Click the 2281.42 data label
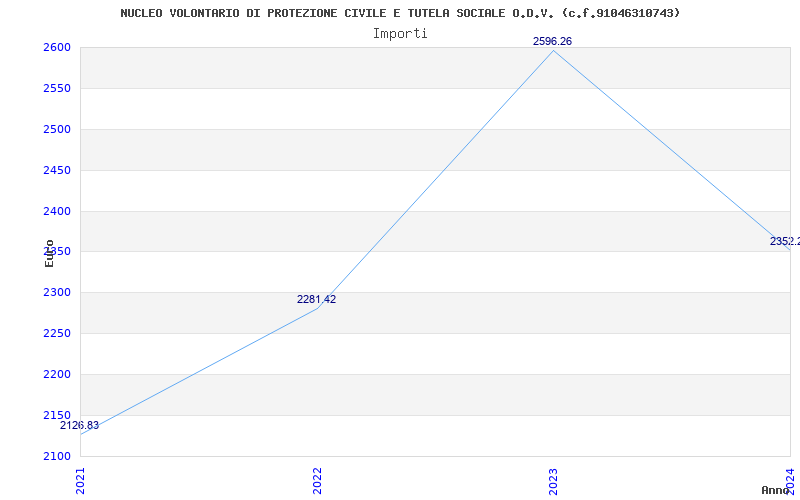800x500 pixels. point(316,299)
